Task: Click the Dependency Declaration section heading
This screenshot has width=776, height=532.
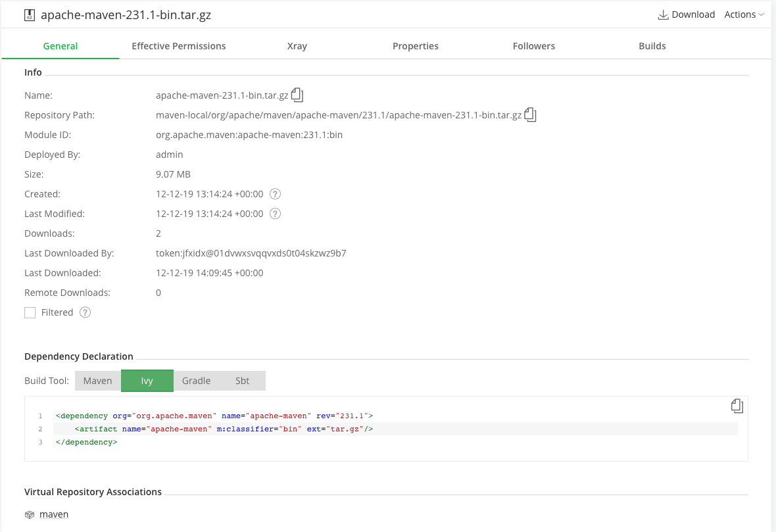Action: (79, 356)
